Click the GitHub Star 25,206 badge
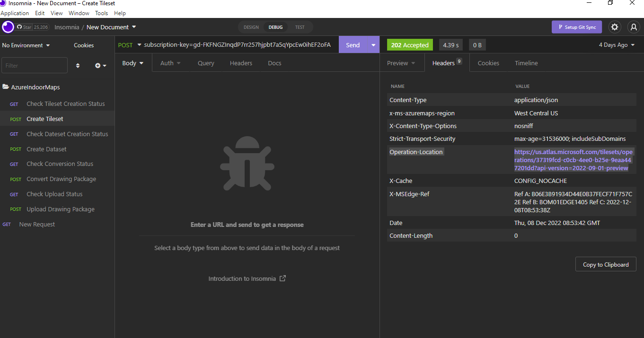 tap(32, 27)
